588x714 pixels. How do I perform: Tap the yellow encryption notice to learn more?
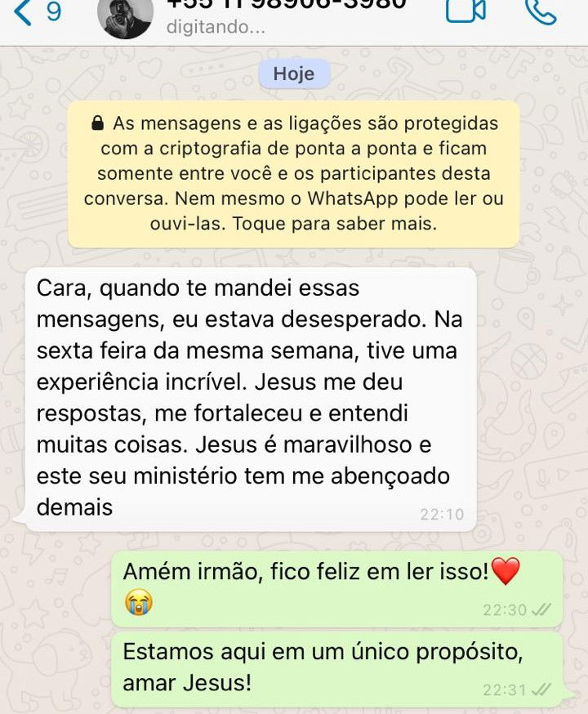click(x=293, y=174)
